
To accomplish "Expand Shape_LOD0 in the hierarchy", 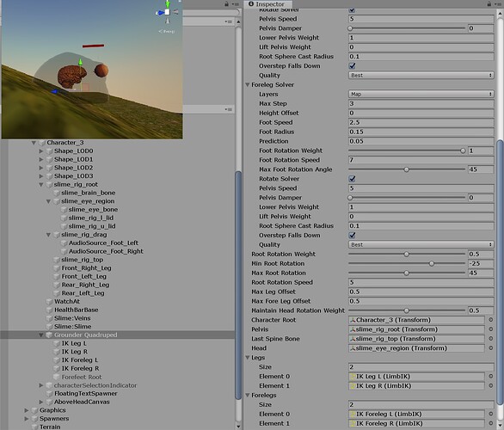I will point(40,151).
